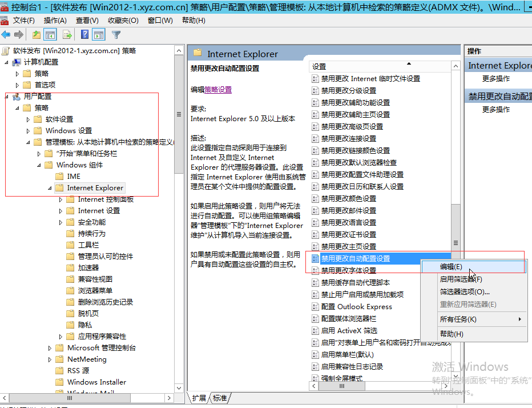
Task: Choose 帮助(H) in the context menu
Action: click(x=474, y=334)
